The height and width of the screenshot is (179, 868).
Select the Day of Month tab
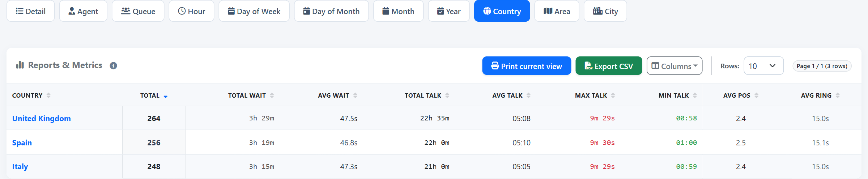(x=331, y=11)
